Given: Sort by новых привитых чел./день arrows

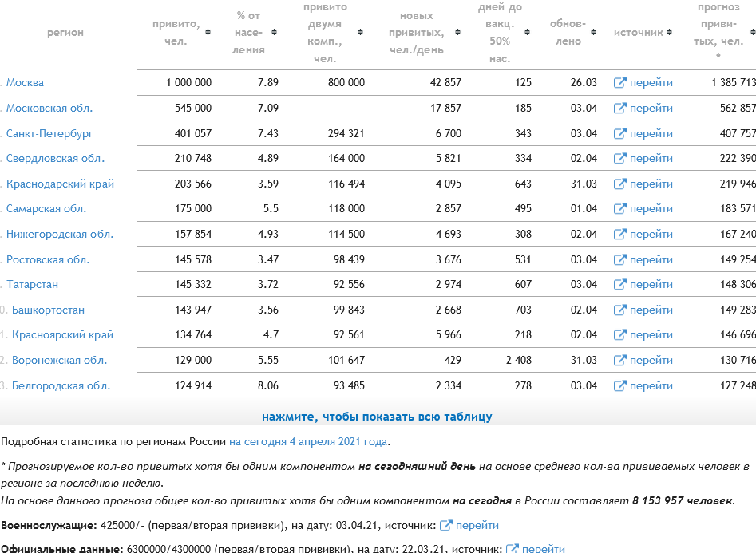Looking at the screenshot, I should pos(457,32).
